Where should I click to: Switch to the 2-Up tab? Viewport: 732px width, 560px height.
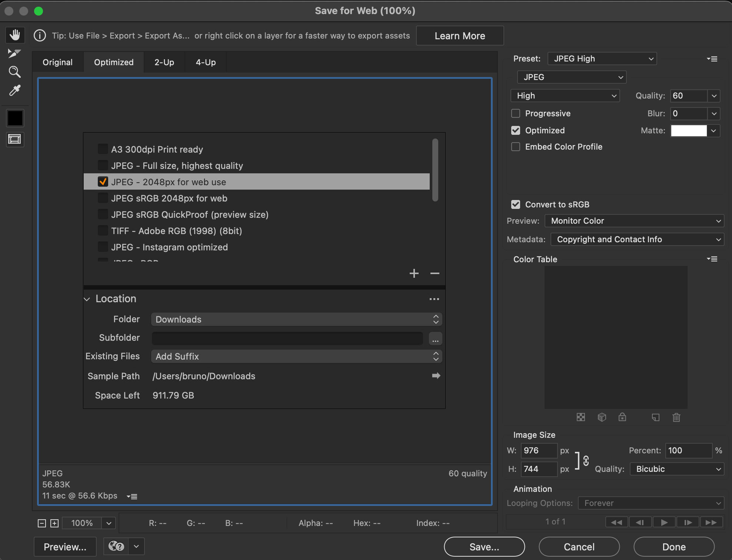(x=164, y=62)
